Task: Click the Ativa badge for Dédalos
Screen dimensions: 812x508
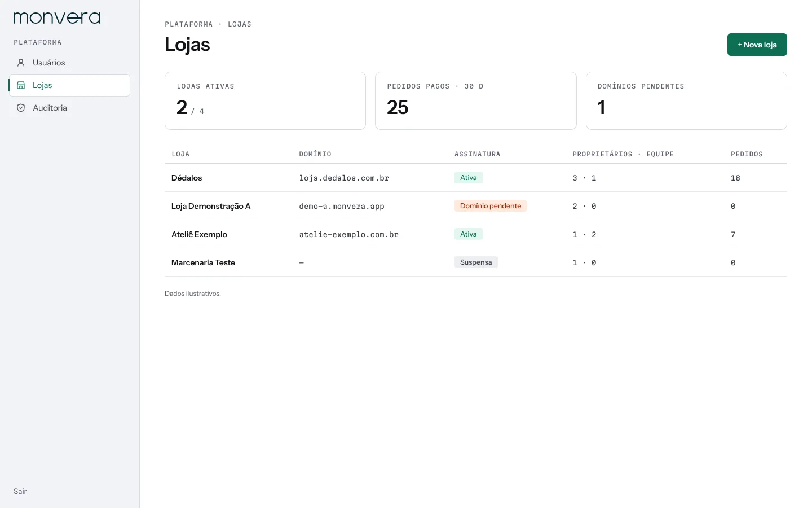Action: (x=469, y=178)
